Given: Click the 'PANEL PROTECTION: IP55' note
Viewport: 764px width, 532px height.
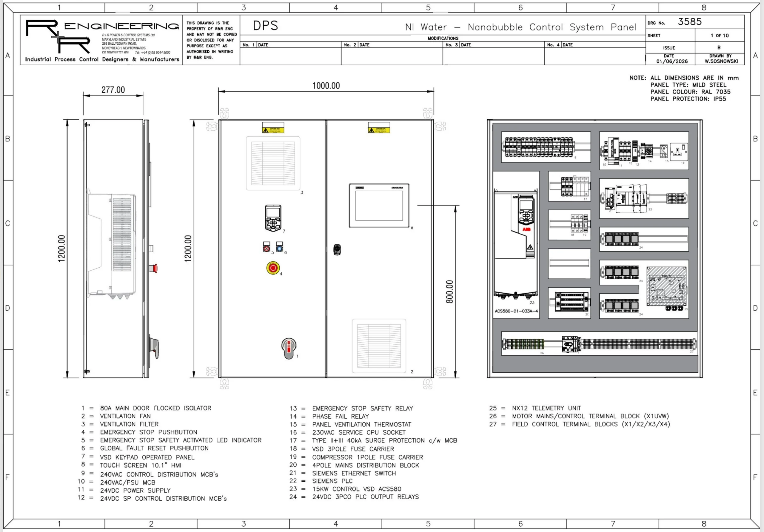Looking at the screenshot, I should [x=688, y=98].
